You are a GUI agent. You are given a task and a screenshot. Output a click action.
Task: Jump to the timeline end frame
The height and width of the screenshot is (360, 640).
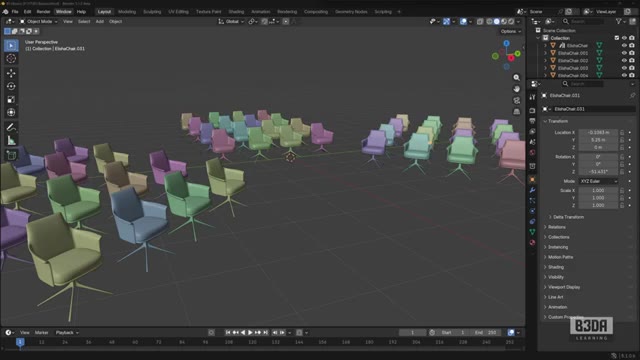[265, 333]
